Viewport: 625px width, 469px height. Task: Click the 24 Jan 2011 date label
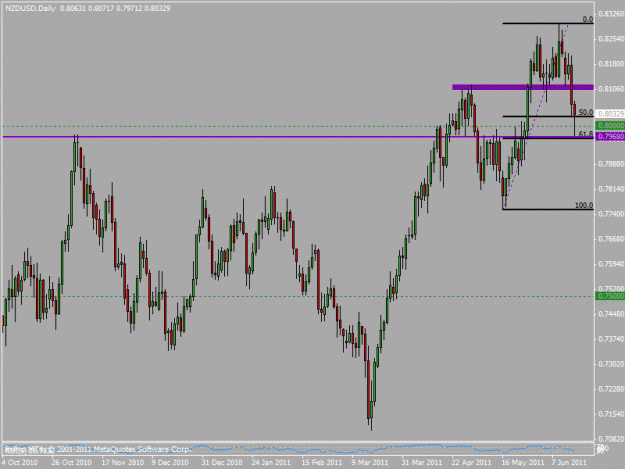click(x=271, y=463)
